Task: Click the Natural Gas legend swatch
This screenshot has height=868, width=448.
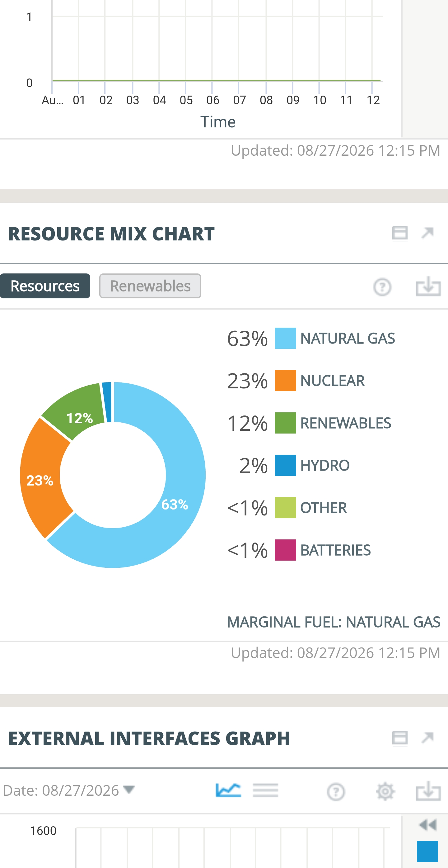Action: coord(285,338)
